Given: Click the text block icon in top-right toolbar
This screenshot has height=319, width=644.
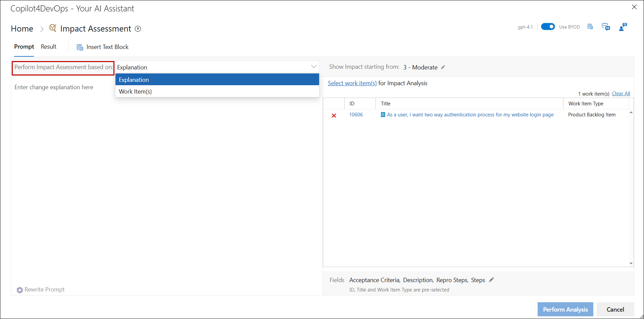Looking at the screenshot, I should click(590, 27).
